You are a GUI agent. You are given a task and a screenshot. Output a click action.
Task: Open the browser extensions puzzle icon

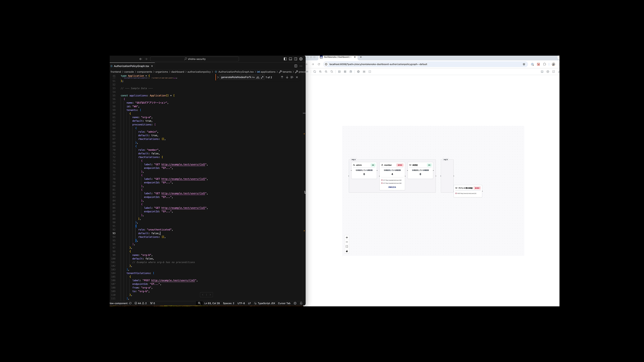(x=545, y=64)
